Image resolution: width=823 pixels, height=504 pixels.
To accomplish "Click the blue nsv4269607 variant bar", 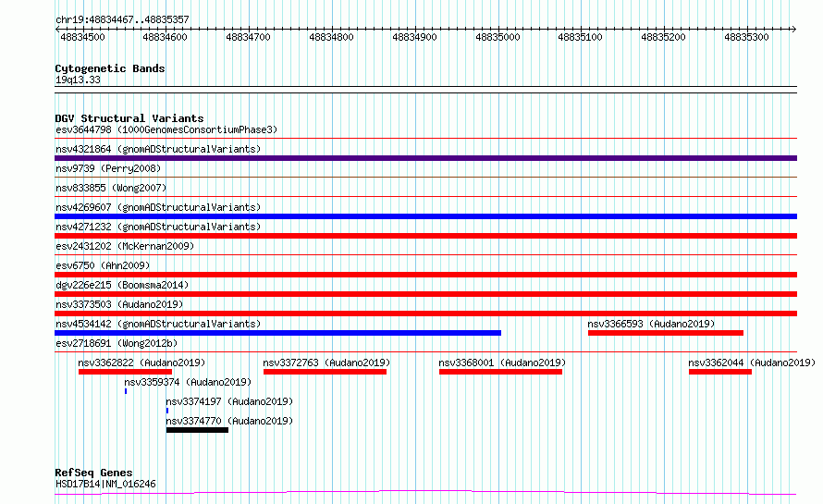I will point(425,216).
